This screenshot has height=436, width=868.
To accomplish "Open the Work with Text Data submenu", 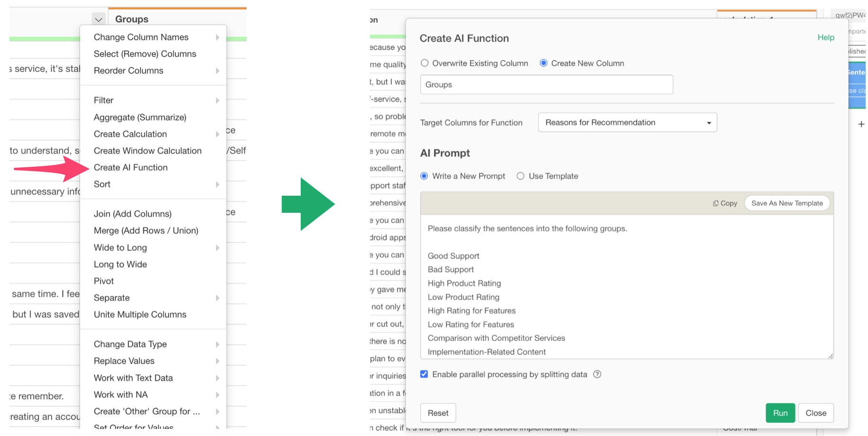I will 153,378.
